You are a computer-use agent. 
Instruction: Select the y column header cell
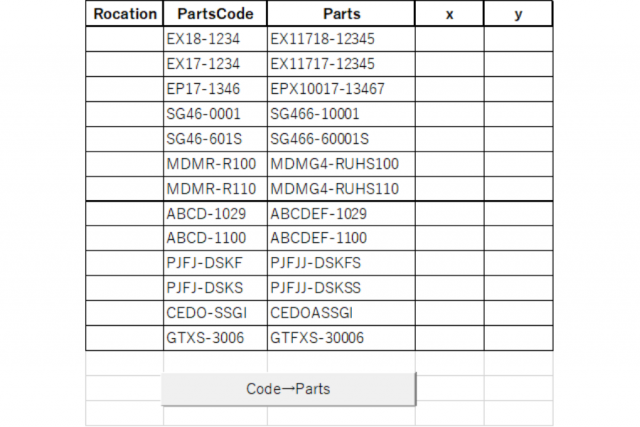point(518,14)
